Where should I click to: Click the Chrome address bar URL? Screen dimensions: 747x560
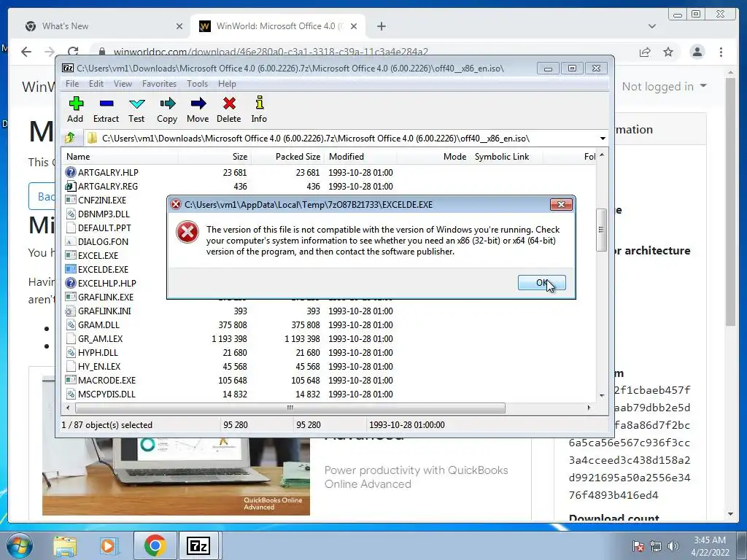tap(271, 52)
